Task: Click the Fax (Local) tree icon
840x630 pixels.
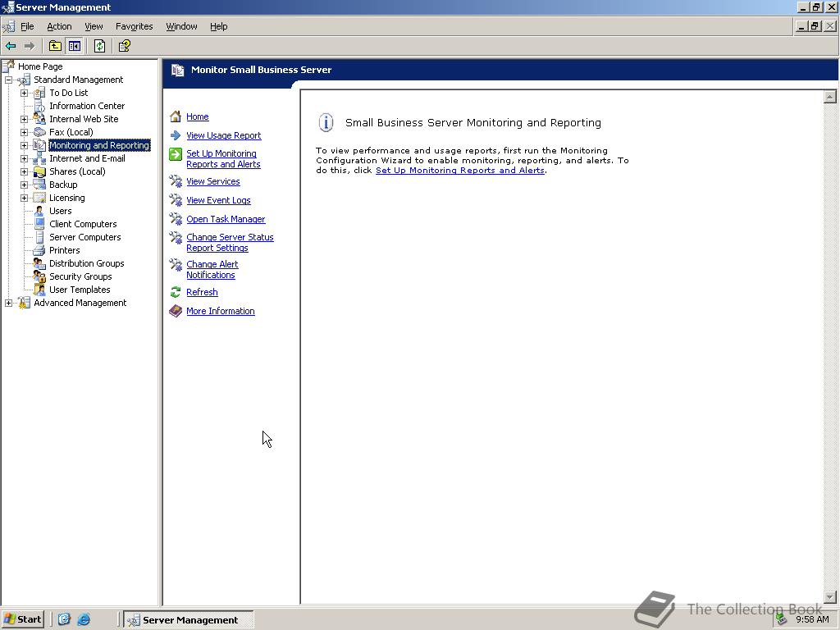Action: pos(39,132)
